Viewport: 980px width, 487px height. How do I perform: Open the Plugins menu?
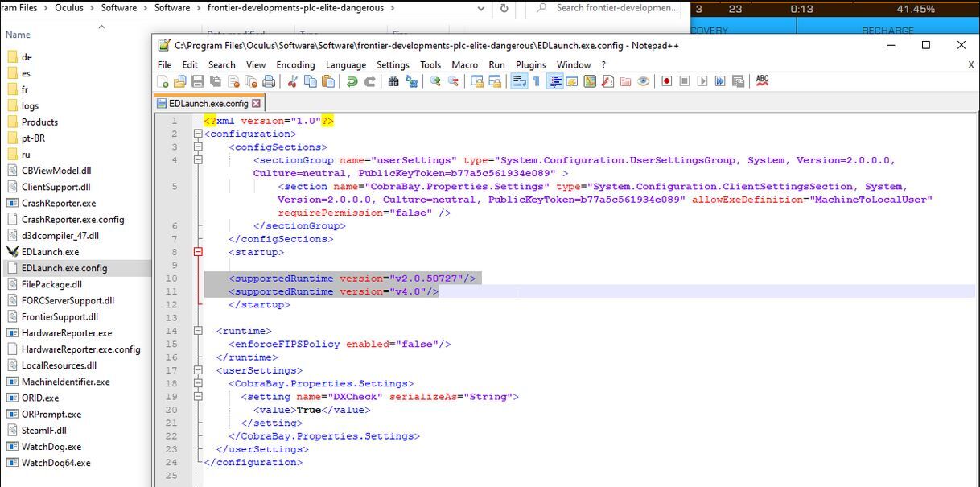[531, 64]
